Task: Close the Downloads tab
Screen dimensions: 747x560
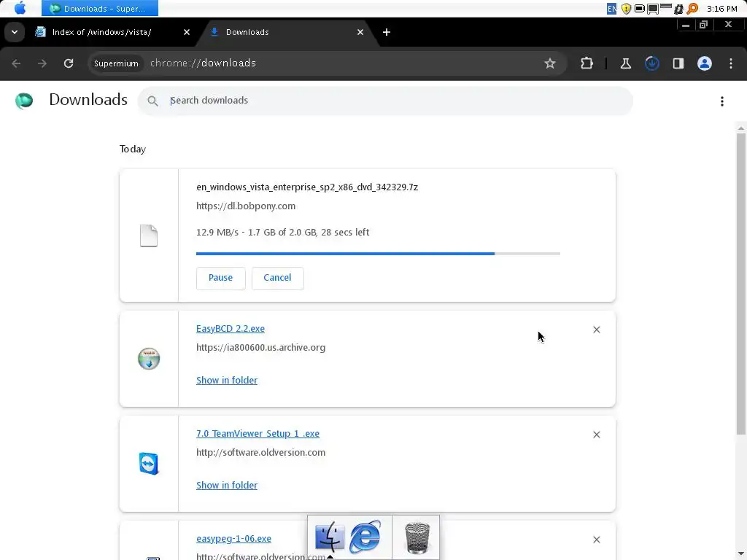Action: pos(360,32)
